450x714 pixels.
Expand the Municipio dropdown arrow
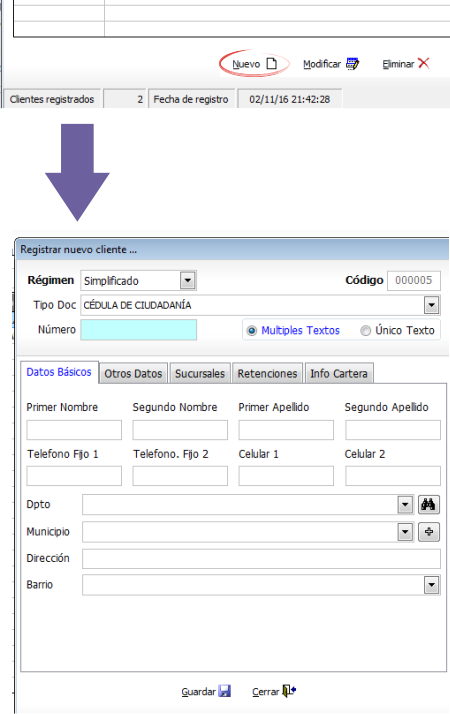[405, 531]
